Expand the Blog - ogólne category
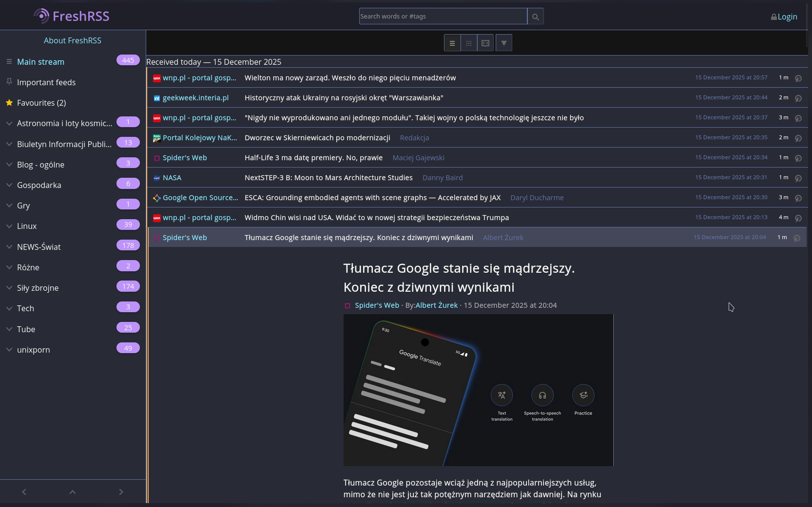Screen dimensions: 812x507 pos(9,165)
